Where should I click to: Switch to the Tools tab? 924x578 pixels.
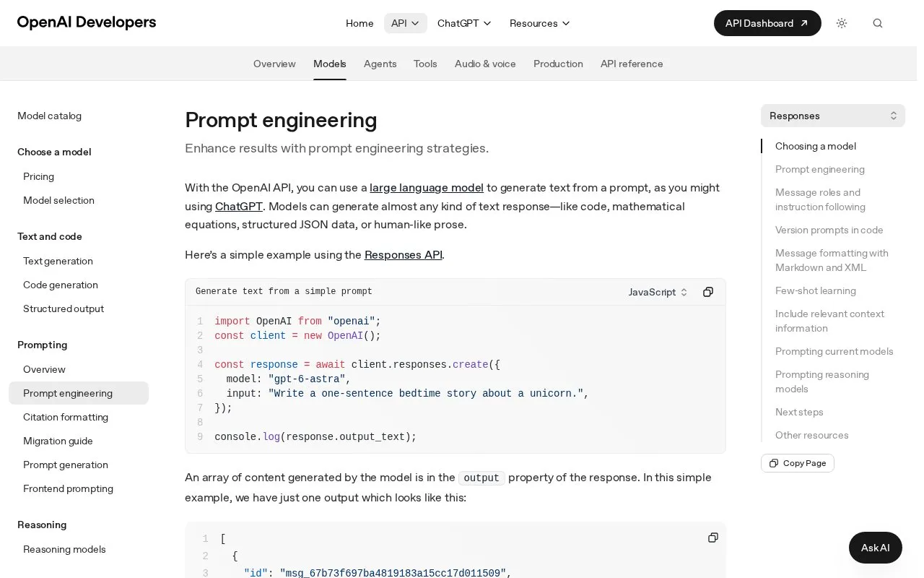click(x=425, y=64)
